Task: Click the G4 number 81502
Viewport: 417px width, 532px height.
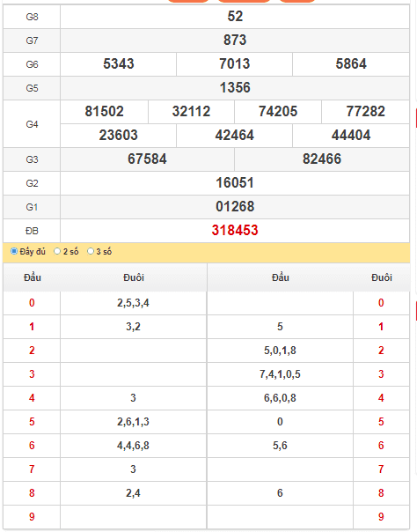Action: tap(104, 111)
